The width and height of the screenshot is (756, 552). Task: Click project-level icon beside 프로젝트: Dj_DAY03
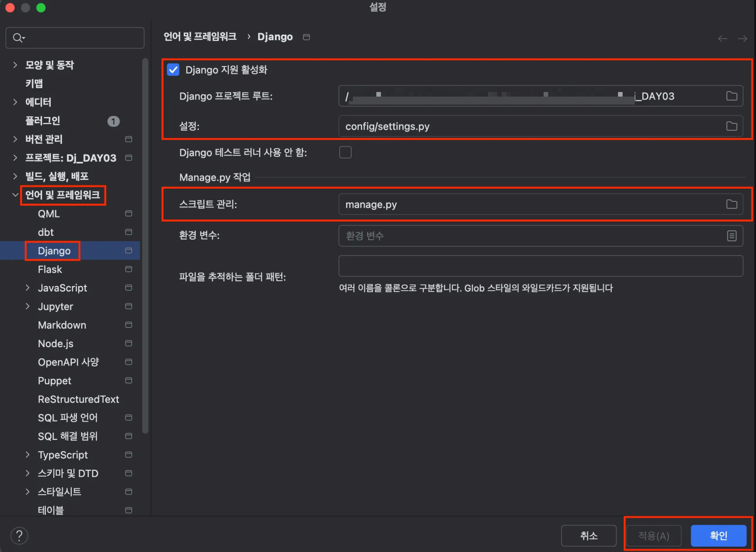coord(129,158)
